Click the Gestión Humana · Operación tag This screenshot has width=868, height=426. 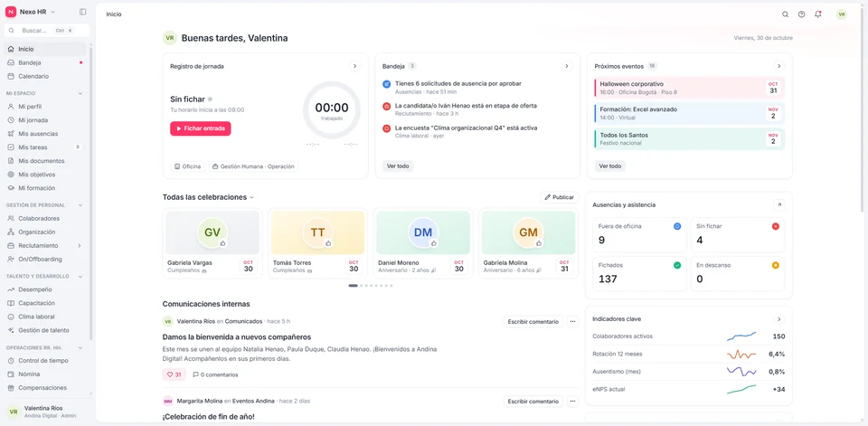point(253,166)
